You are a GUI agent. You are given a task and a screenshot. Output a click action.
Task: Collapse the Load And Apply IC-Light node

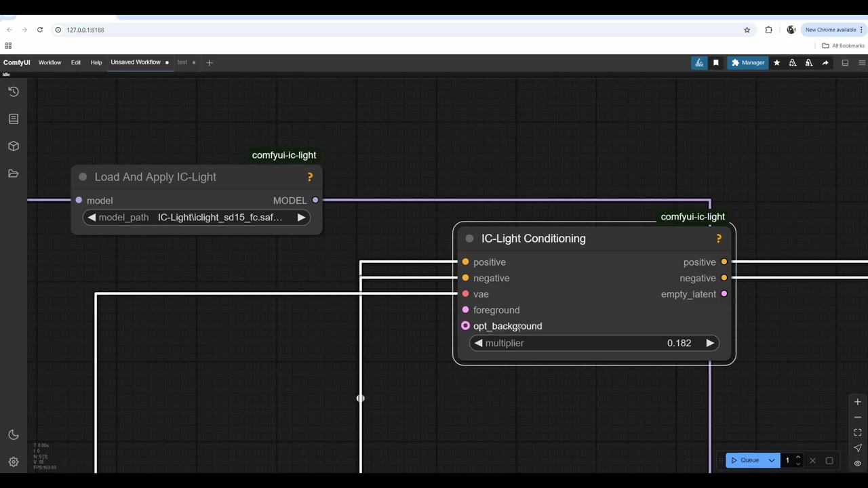pos(83,177)
